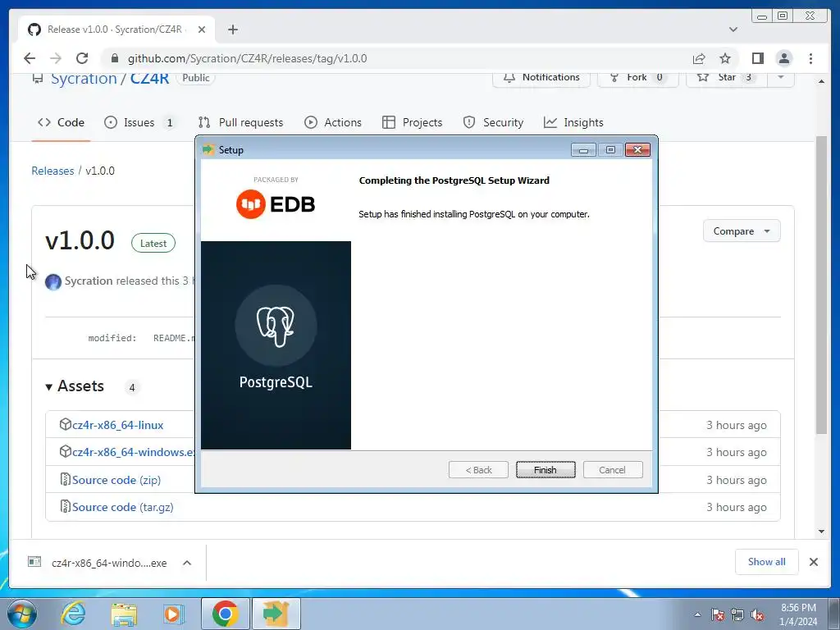Select the Release v1.0.0 Sycration/CZ4R tab

pyautogui.click(x=116, y=30)
